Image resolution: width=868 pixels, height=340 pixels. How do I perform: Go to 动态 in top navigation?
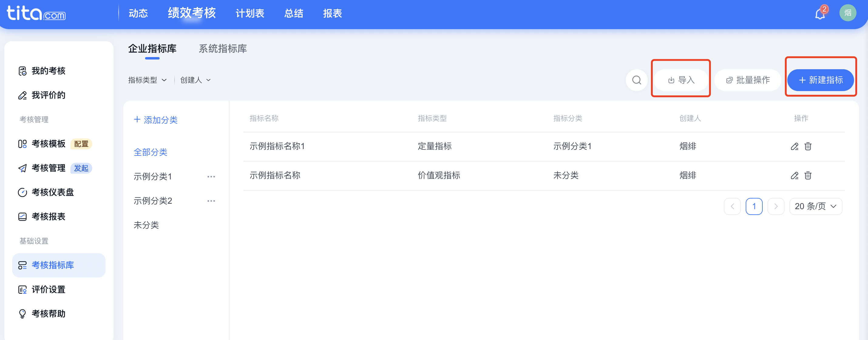138,13
